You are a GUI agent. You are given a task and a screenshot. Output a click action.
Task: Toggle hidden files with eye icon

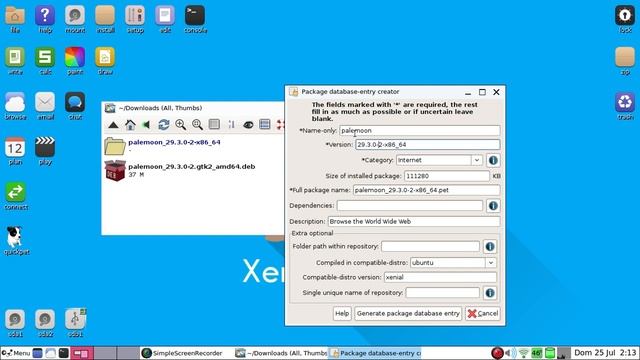pos(248,125)
